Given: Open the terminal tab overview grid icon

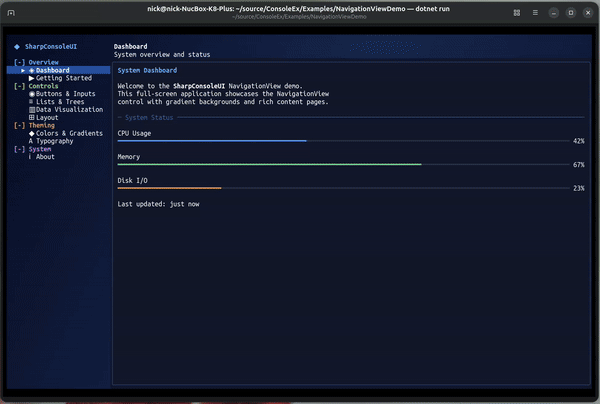Looking at the screenshot, I should (x=517, y=13).
